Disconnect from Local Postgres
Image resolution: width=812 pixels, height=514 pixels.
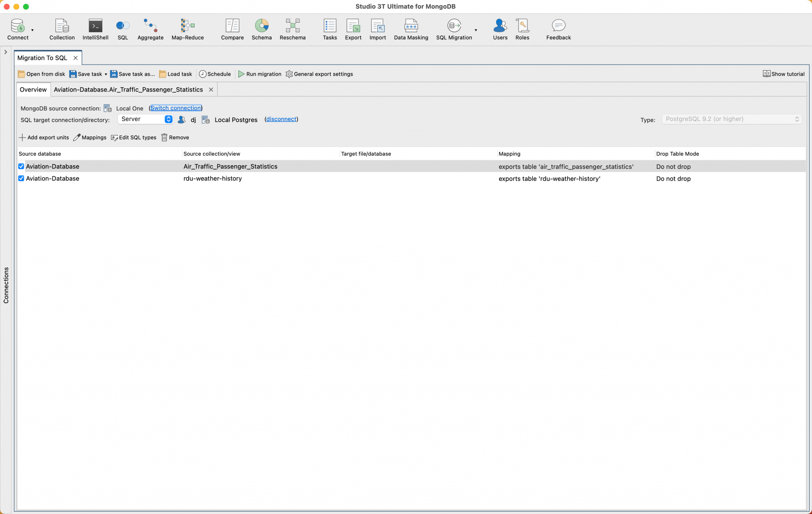281,119
